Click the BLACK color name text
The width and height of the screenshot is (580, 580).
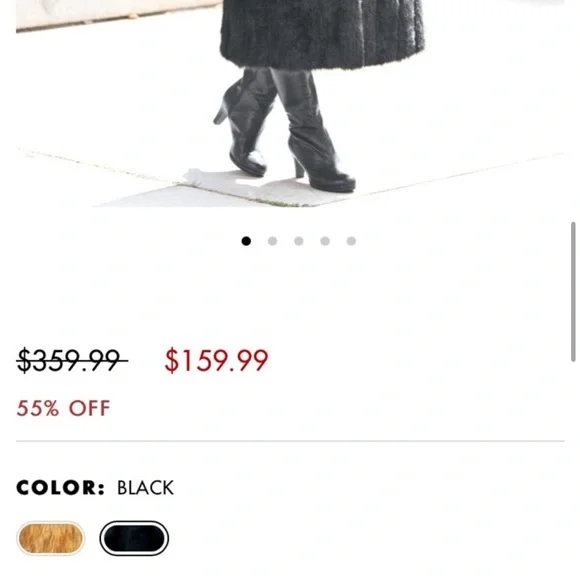pos(145,487)
